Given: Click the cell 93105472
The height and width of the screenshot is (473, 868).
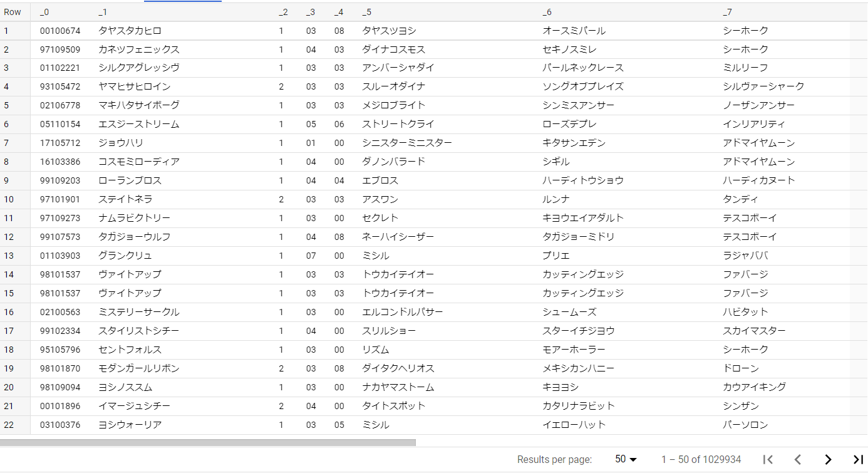Looking at the screenshot, I should coord(60,86).
